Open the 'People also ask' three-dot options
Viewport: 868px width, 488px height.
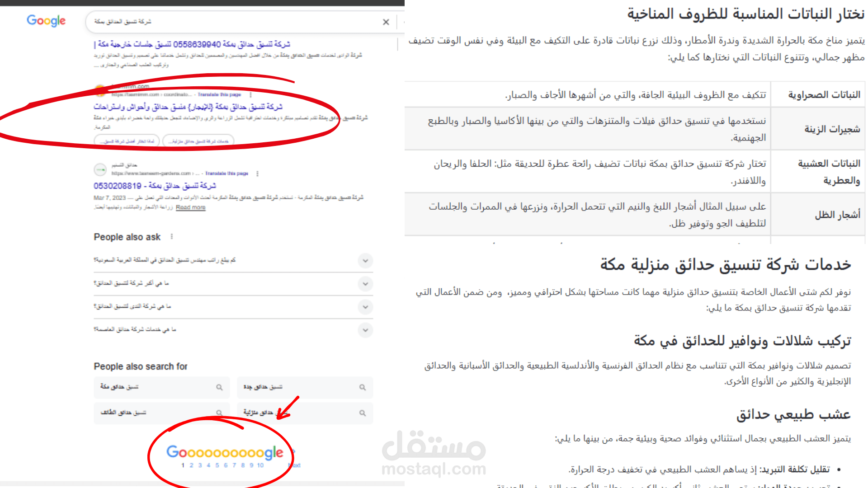tap(172, 237)
